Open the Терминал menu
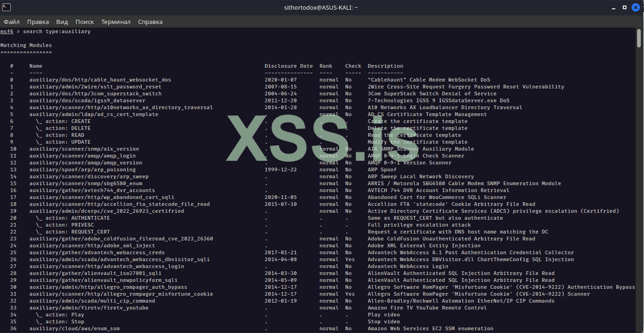644x333 pixels. [x=116, y=22]
